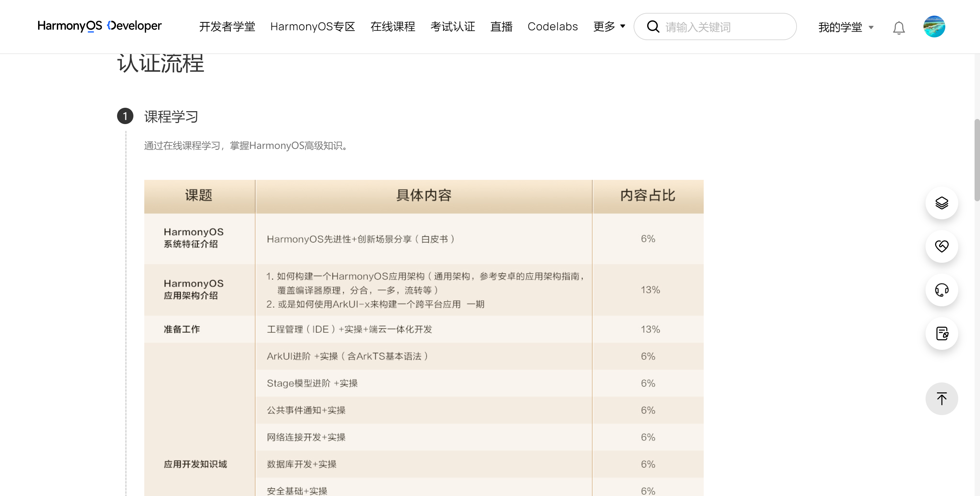Go to HarmonyOS专区 section

coord(313,27)
